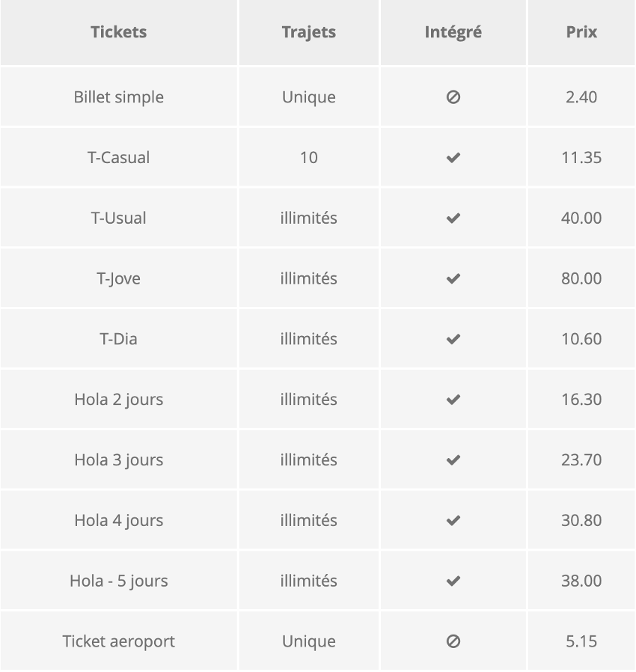636x672 pixels.
Task: Click the T-Casual price 11.35
Action: tap(581, 158)
